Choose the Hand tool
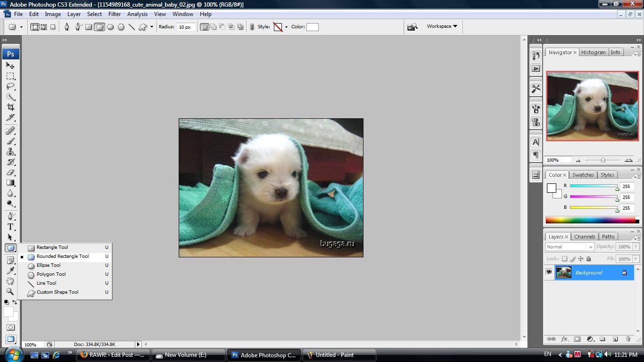 coord(10,281)
